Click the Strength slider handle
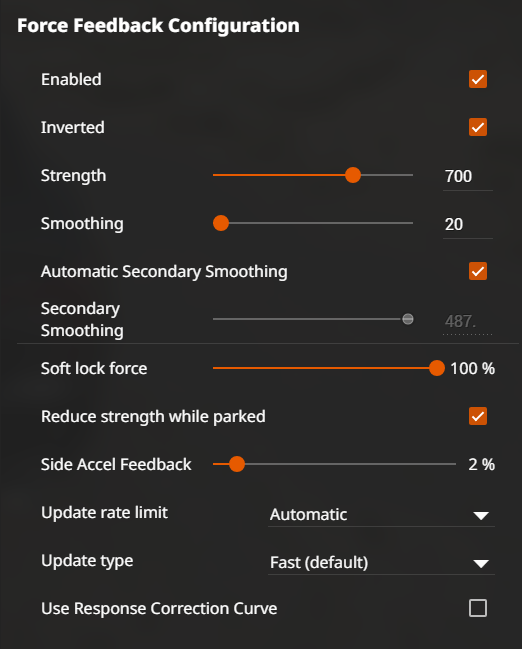 point(353,175)
